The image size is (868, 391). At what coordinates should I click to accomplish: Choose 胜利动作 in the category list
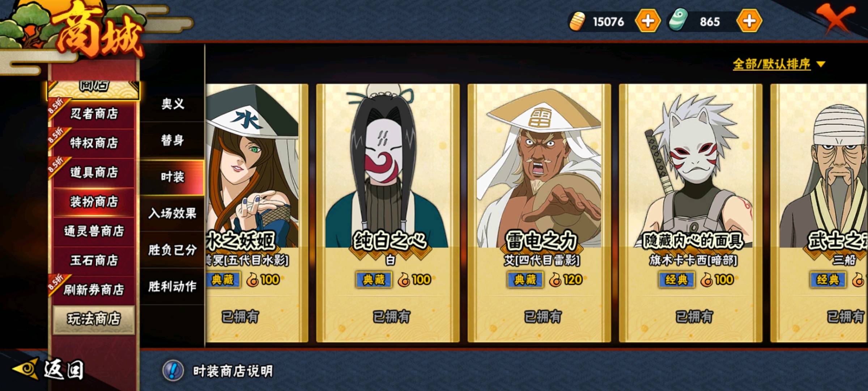(x=173, y=286)
